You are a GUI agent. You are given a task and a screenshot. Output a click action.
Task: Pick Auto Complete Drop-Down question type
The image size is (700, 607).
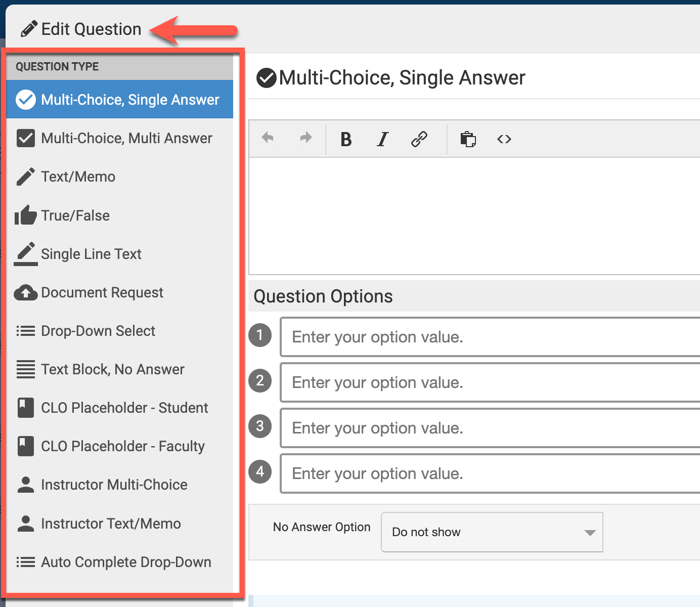[125, 562]
